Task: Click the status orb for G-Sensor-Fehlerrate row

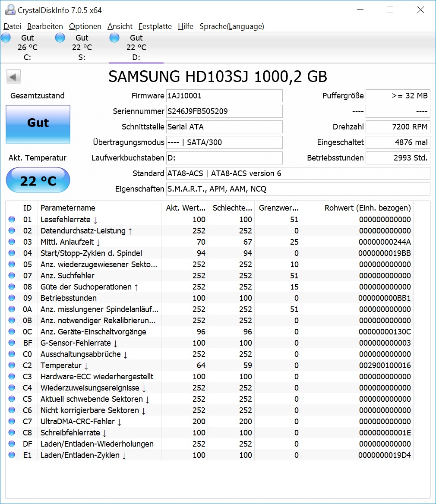Action: pyautogui.click(x=12, y=343)
